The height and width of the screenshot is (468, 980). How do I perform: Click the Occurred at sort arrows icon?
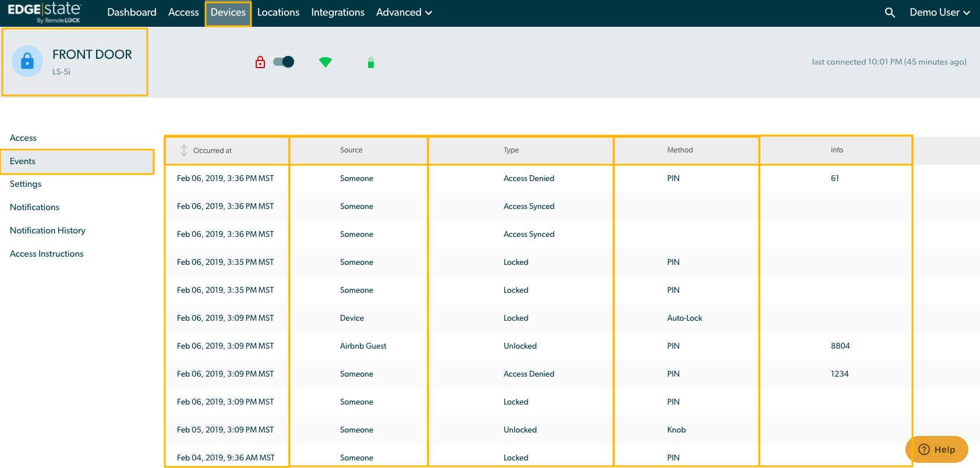pos(184,150)
